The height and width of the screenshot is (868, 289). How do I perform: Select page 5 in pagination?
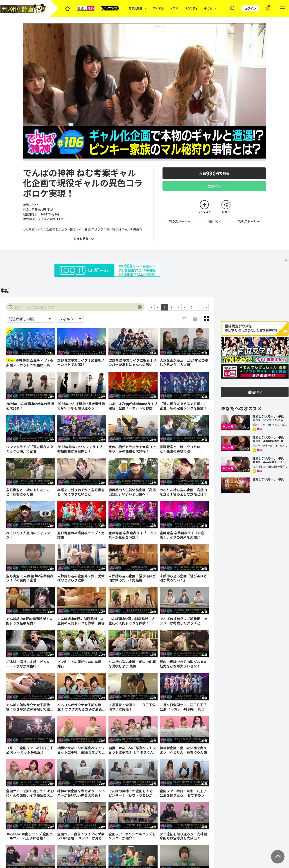192,307
